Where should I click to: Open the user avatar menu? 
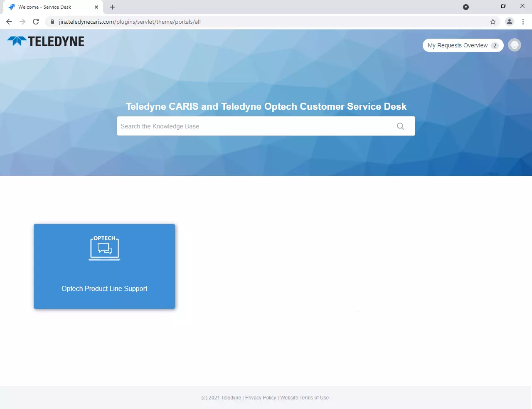[x=515, y=45]
